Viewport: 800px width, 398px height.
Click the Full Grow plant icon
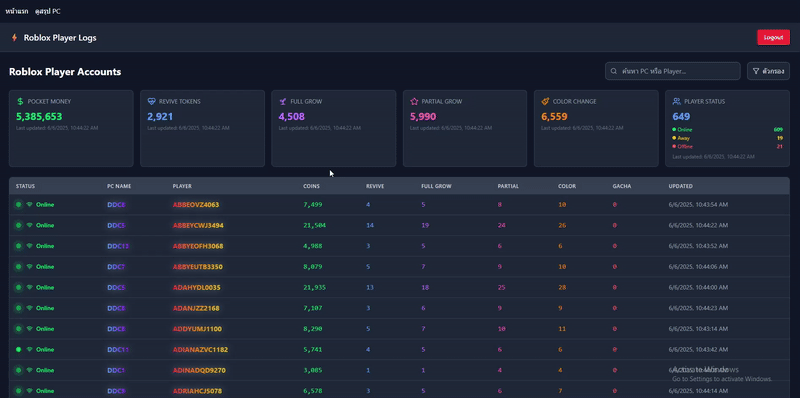click(x=282, y=102)
